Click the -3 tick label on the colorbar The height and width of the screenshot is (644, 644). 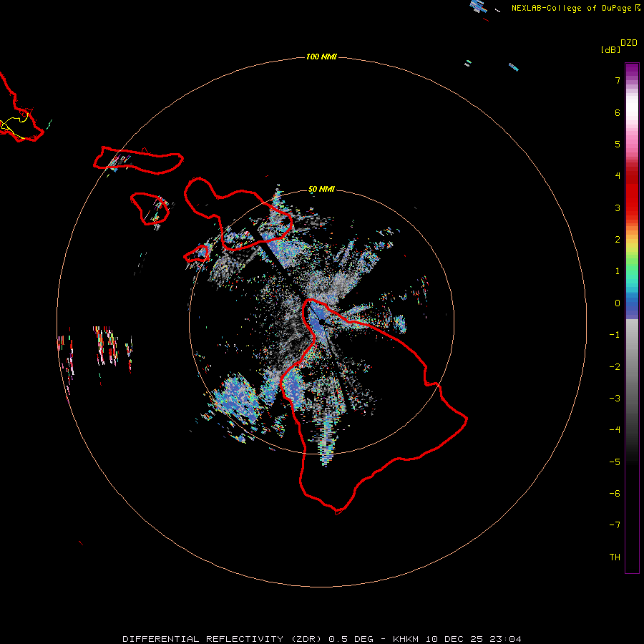615,399
